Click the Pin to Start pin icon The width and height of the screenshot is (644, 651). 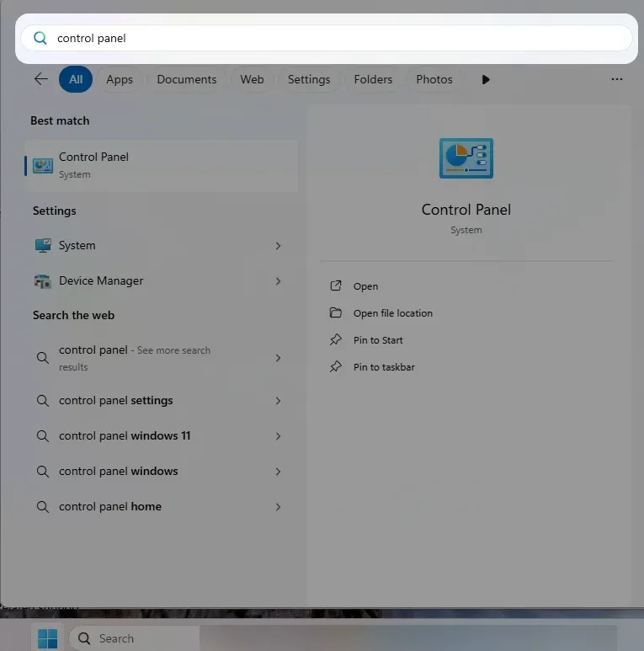tap(336, 340)
